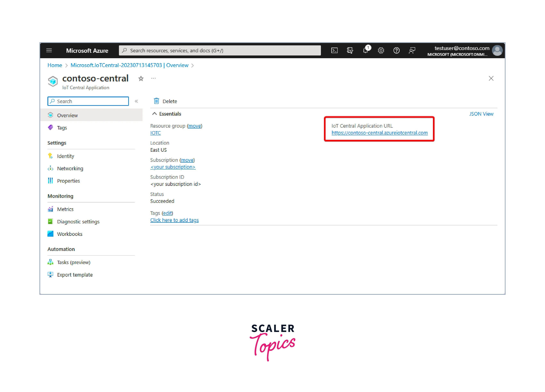The height and width of the screenshot is (392, 545).
Task: Open the more options ellipsis
Action: [x=153, y=78]
